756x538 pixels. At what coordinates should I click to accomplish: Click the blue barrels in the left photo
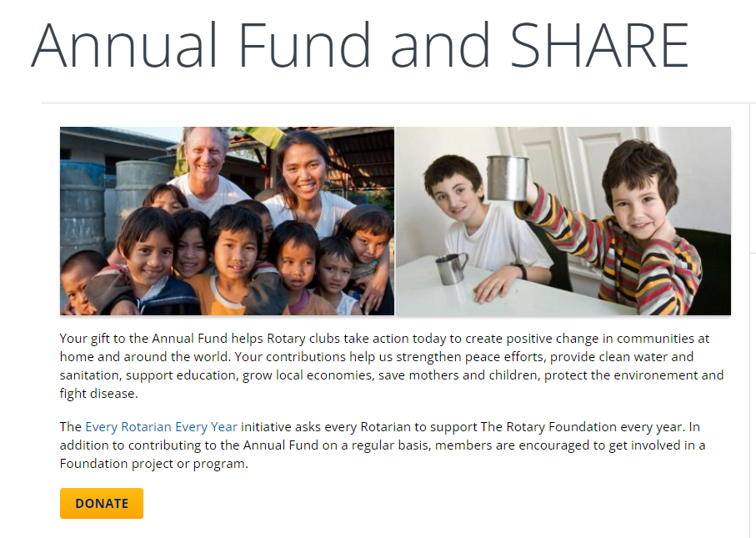pos(82,203)
